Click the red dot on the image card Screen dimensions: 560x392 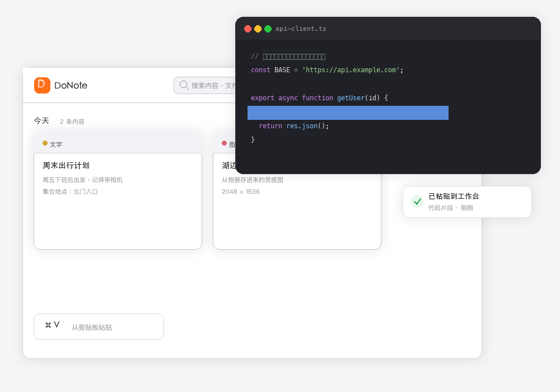pyautogui.click(x=225, y=143)
